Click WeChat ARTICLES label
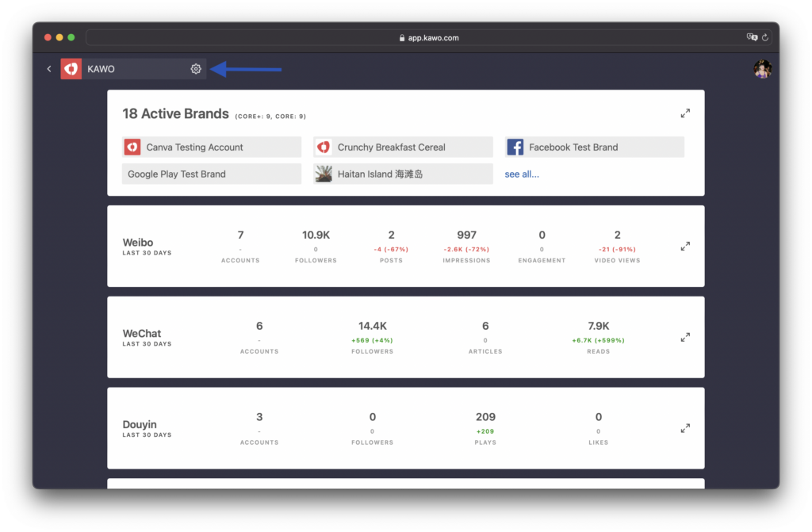This screenshot has height=532, width=812. (x=485, y=351)
